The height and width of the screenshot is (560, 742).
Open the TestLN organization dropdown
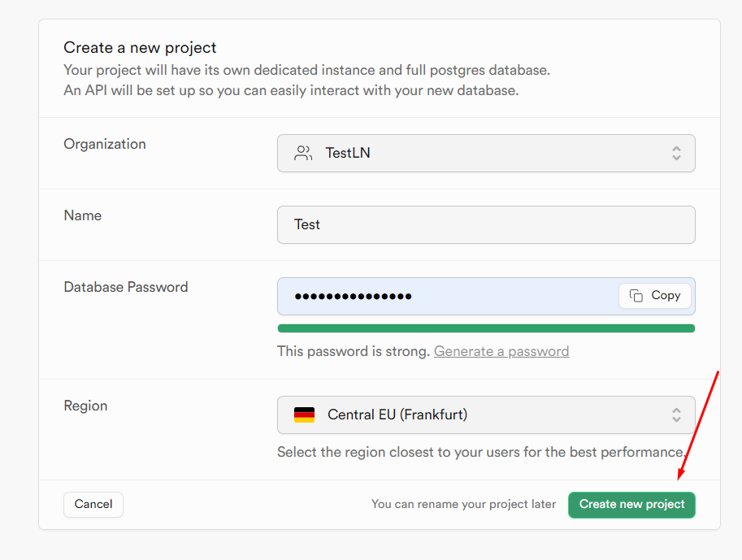point(486,153)
